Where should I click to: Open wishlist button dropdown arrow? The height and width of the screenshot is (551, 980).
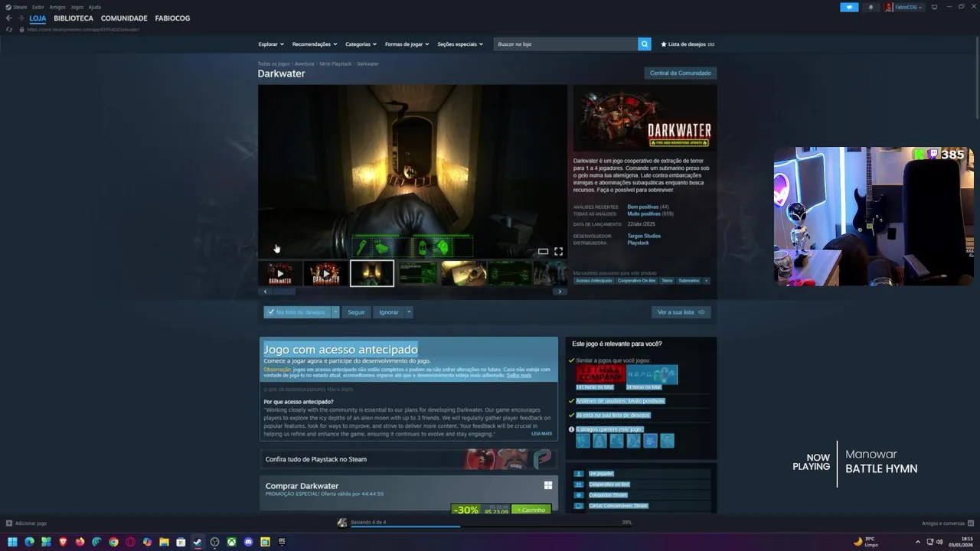335,312
